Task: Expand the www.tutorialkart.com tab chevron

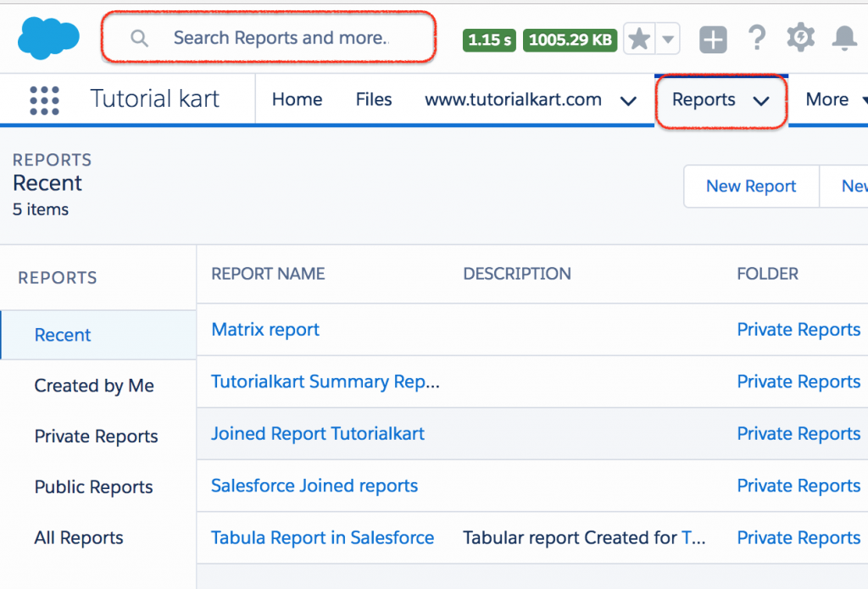Action: (628, 101)
